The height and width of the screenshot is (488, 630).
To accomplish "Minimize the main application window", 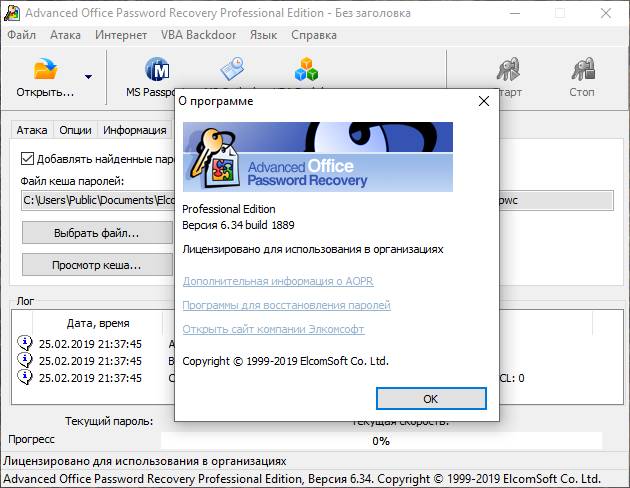I will pos(515,13).
